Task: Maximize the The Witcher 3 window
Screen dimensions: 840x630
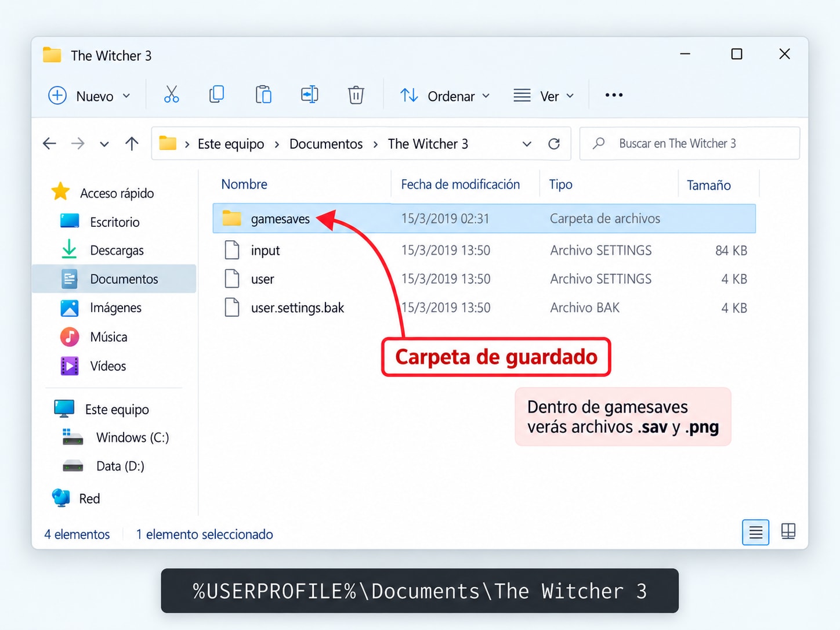Action: 737,54
